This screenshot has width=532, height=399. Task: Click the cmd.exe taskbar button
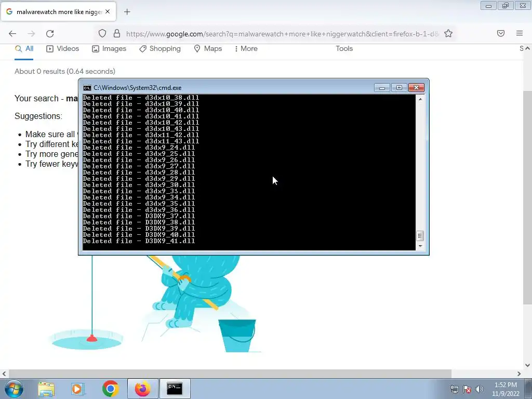pyautogui.click(x=175, y=389)
